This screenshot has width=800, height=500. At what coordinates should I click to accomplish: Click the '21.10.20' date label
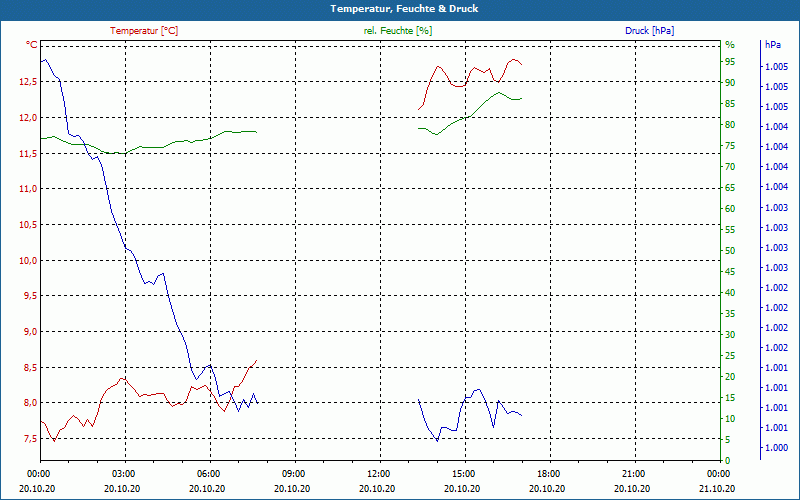pos(717,488)
